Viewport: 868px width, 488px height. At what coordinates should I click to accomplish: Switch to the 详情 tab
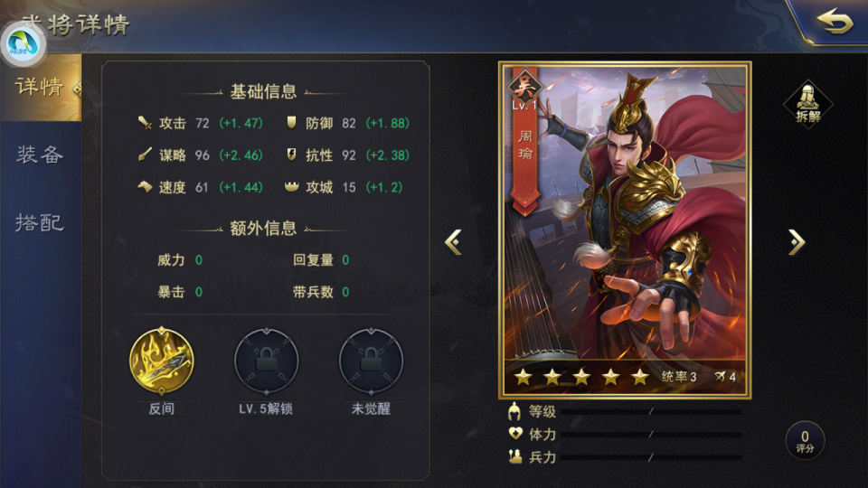pos(41,88)
